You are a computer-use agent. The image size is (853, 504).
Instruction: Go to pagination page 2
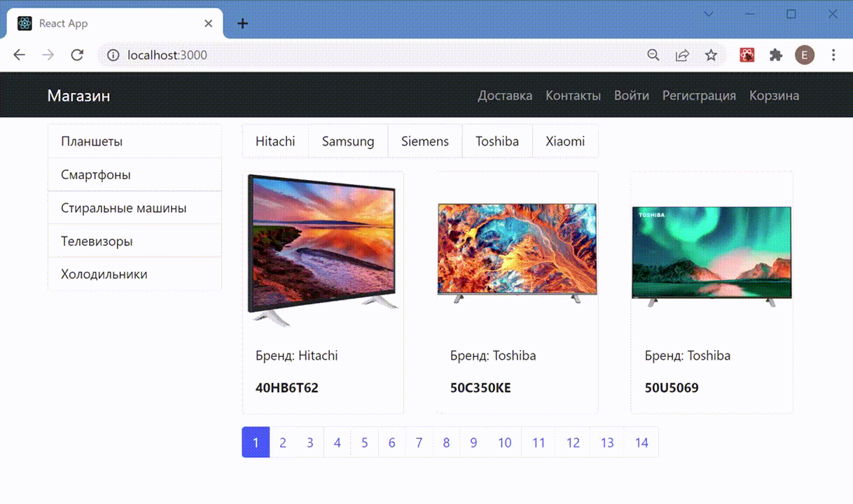click(x=283, y=442)
